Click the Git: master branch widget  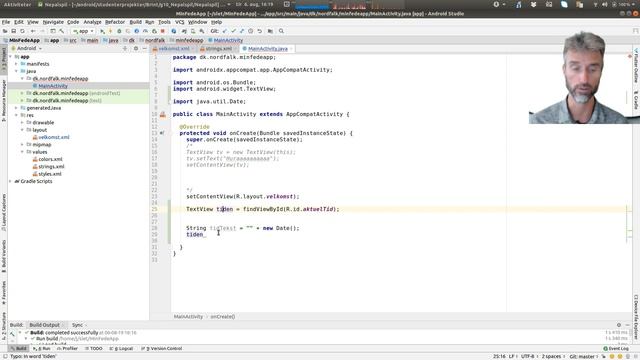click(x=584, y=356)
